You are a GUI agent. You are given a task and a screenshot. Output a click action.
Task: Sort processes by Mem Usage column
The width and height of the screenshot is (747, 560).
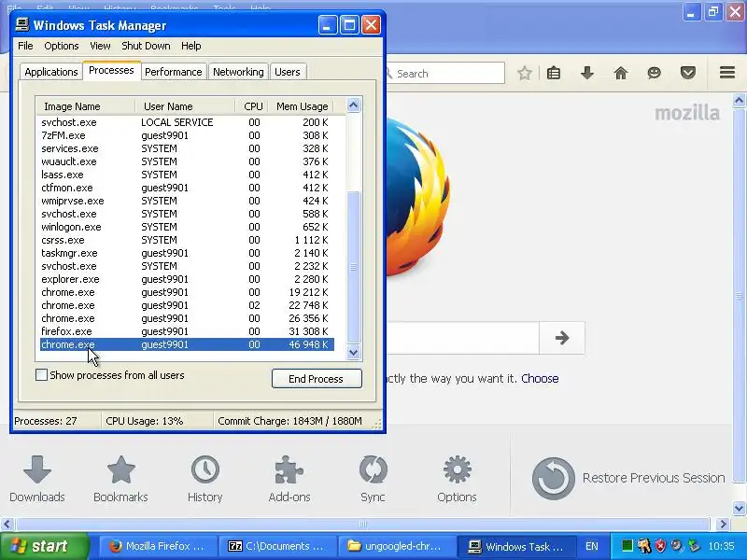pyautogui.click(x=301, y=106)
